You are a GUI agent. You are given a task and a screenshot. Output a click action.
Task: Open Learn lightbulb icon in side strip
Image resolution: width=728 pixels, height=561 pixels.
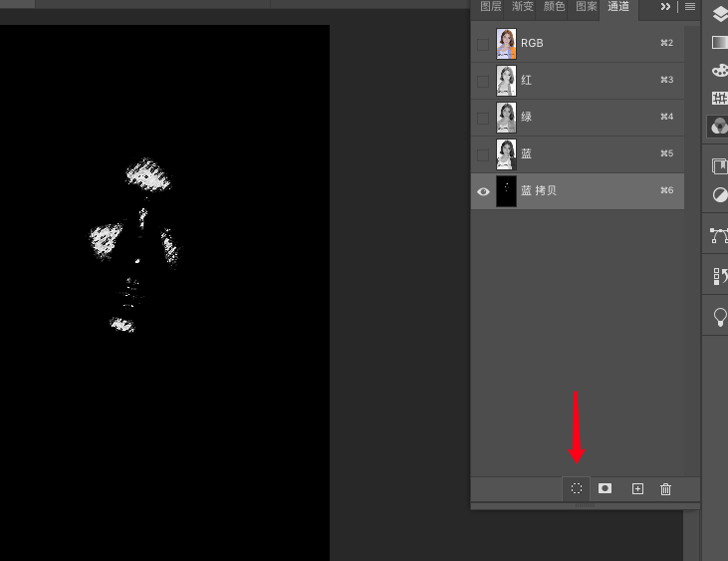pos(720,317)
